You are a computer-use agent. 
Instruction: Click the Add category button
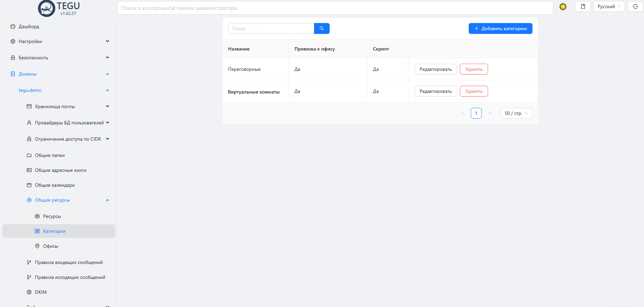500,28
